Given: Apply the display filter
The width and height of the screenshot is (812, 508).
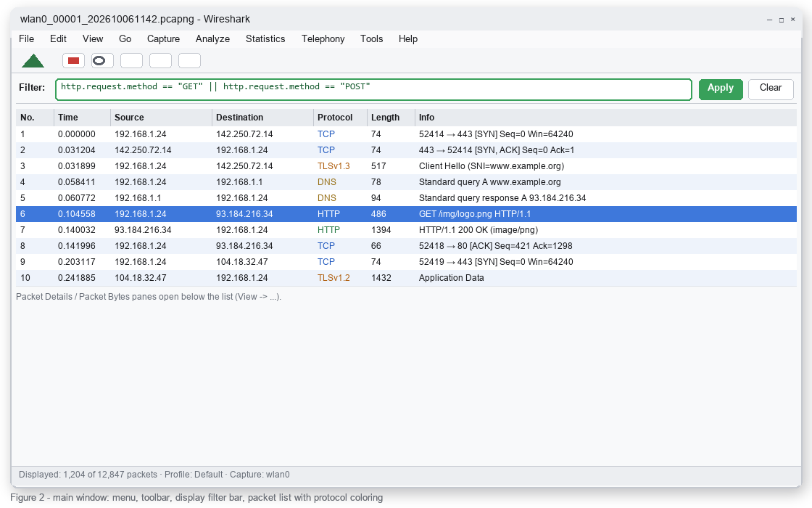Looking at the screenshot, I should (721, 89).
